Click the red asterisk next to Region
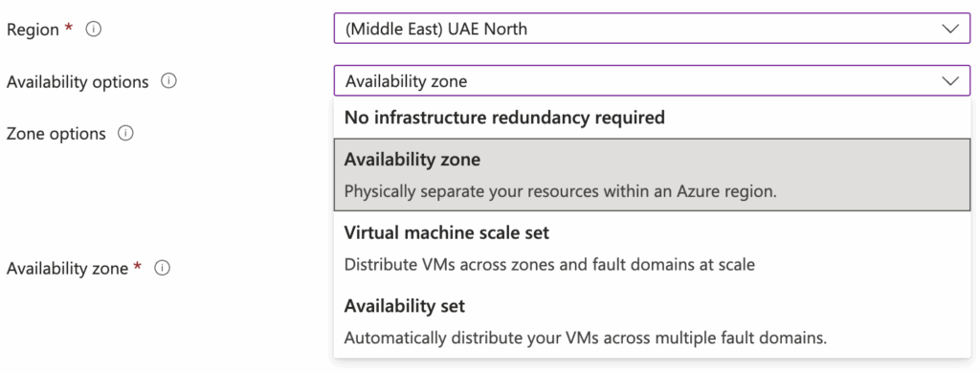This screenshot has height=373, width=980. (69, 28)
